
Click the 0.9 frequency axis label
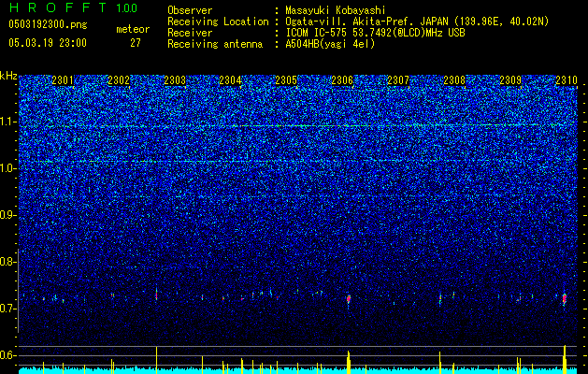coord(8,215)
